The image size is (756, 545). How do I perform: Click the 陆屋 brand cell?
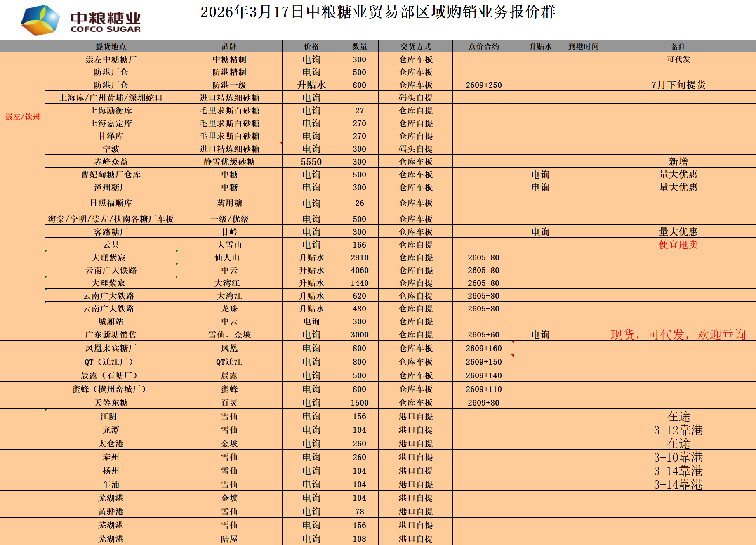[229, 539]
